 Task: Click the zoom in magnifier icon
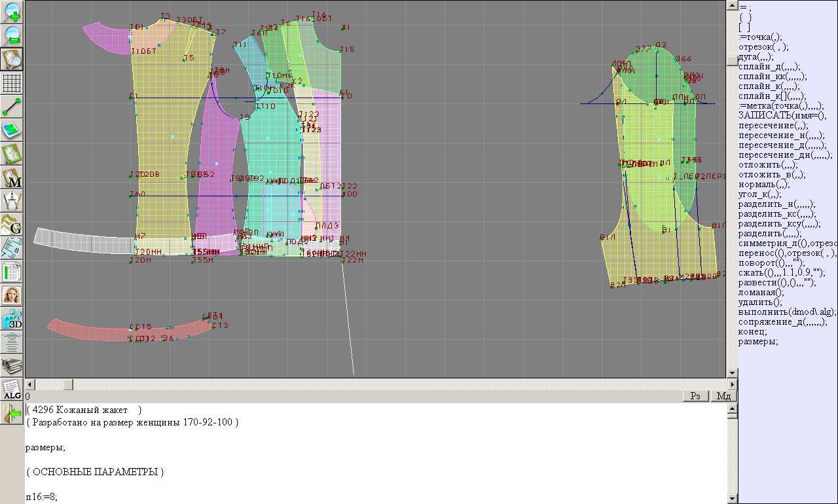point(12,11)
